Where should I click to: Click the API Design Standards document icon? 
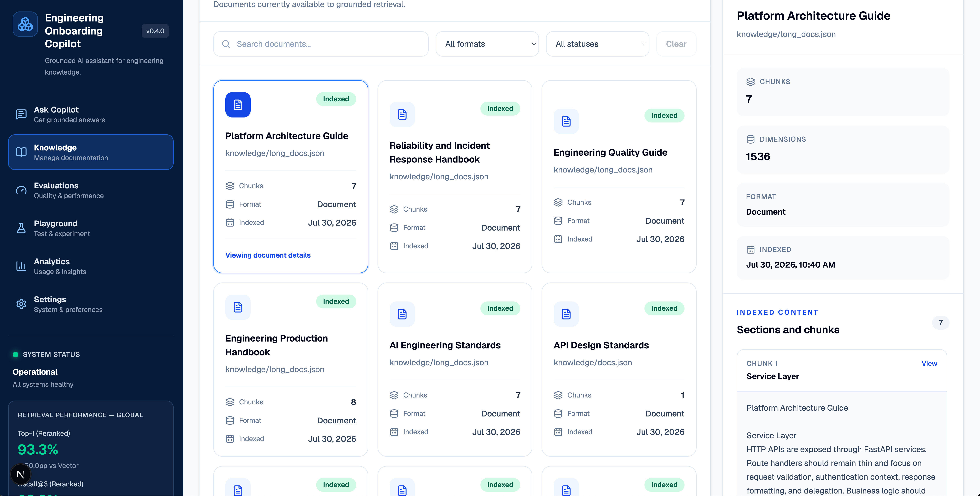tap(566, 314)
